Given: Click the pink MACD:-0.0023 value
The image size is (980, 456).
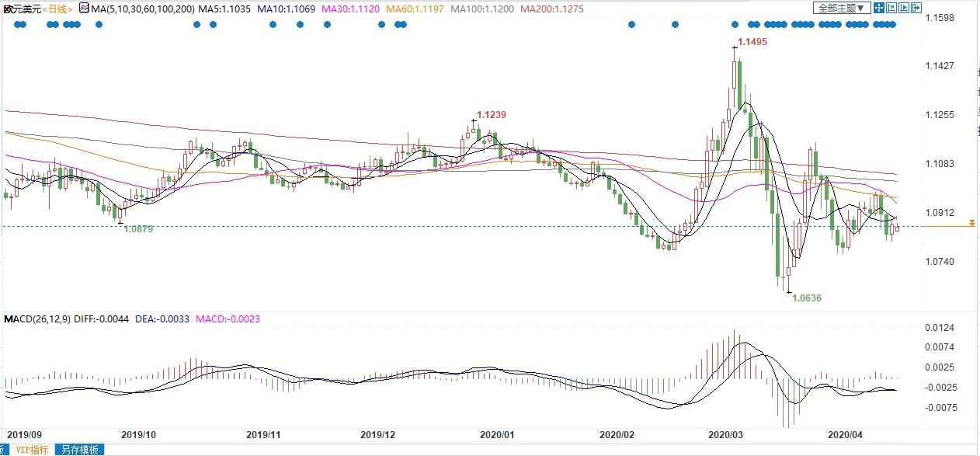Looking at the screenshot, I should pos(227,320).
